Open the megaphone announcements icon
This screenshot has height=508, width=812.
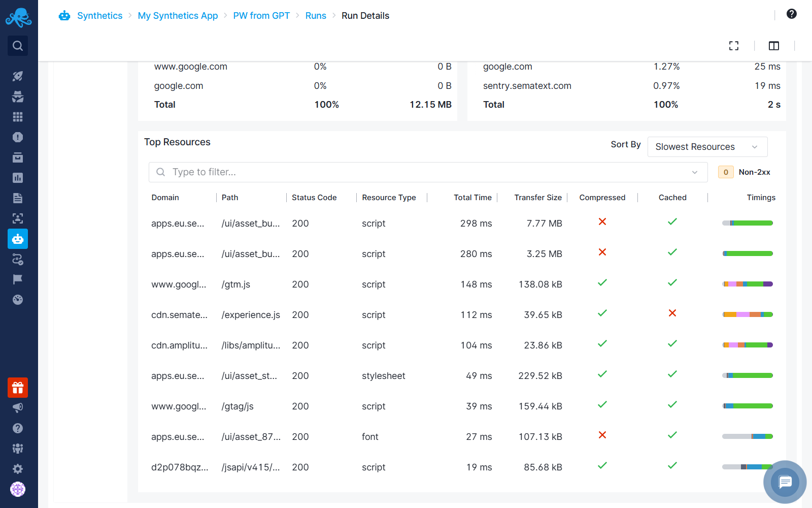[18, 408]
